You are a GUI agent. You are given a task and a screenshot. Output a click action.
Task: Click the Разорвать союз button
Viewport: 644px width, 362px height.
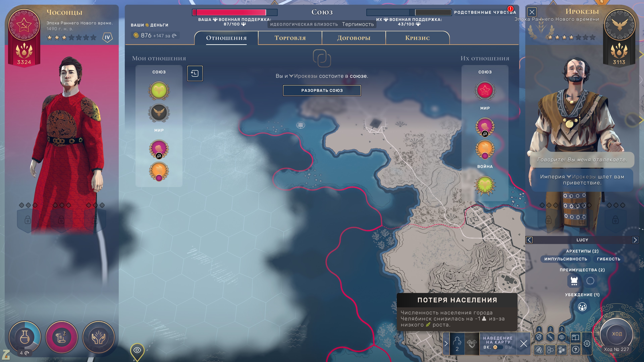pyautogui.click(x=322, y=90)
